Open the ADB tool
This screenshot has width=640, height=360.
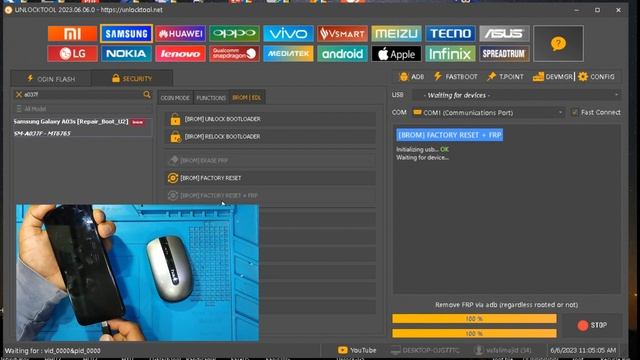coord(411,77)
